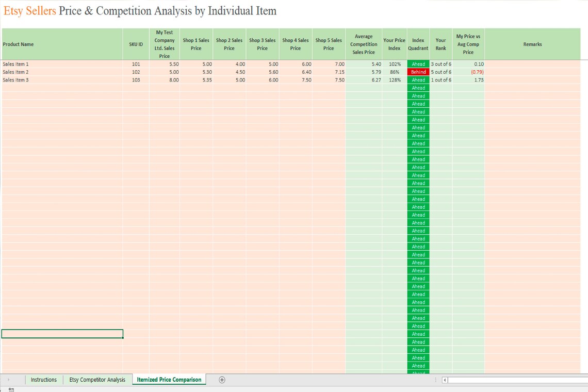588x392 pixels.
Task: Select the Remarks column header
Action: (532, 44)
